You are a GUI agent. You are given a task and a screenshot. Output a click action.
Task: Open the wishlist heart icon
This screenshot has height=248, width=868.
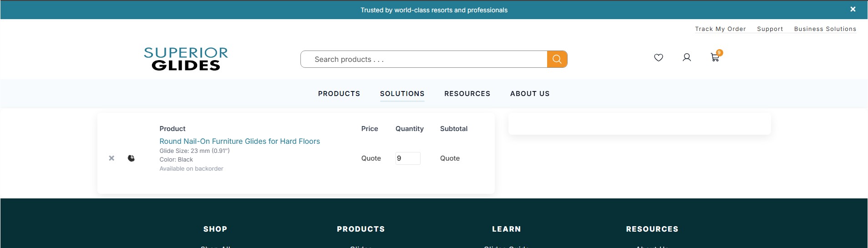(x=658, y=57)
